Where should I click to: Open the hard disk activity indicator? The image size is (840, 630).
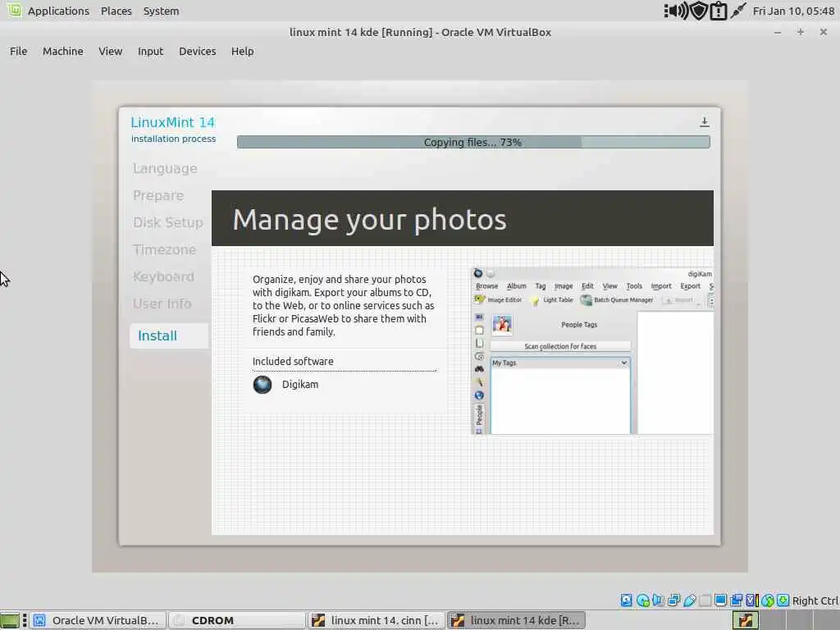(626, 600)
